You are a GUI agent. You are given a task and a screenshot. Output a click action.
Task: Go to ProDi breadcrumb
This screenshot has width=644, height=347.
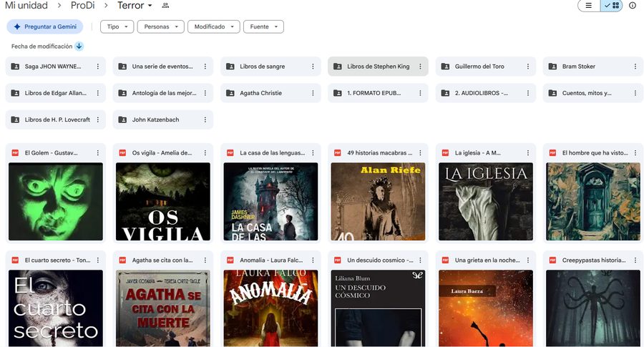[82, 5]
